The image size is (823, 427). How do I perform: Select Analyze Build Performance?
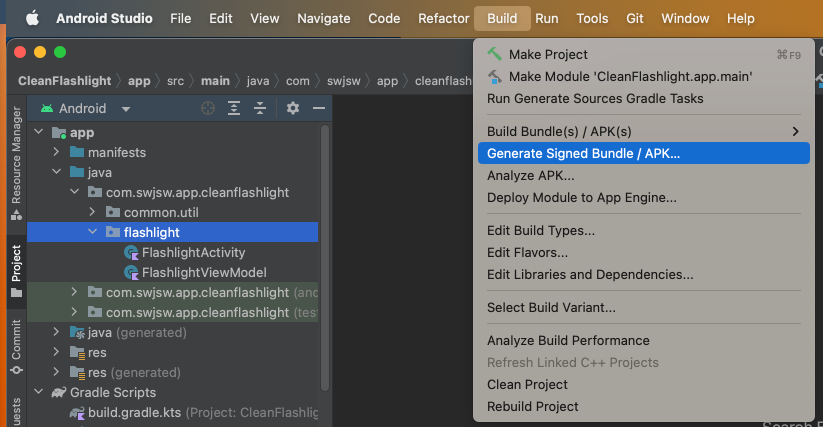[643, 341]
